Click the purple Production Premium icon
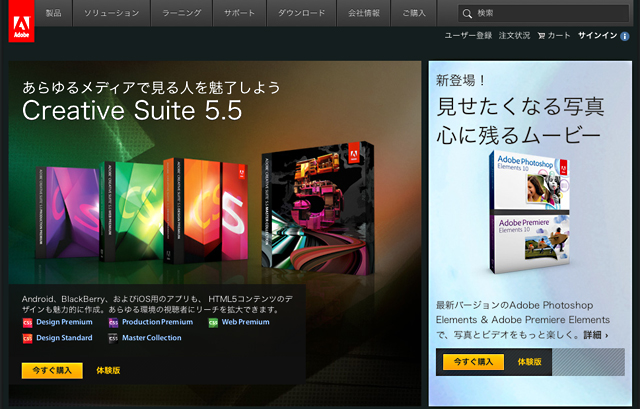Image resolution: width=640 pixels, height=409 pixels. 113,322
